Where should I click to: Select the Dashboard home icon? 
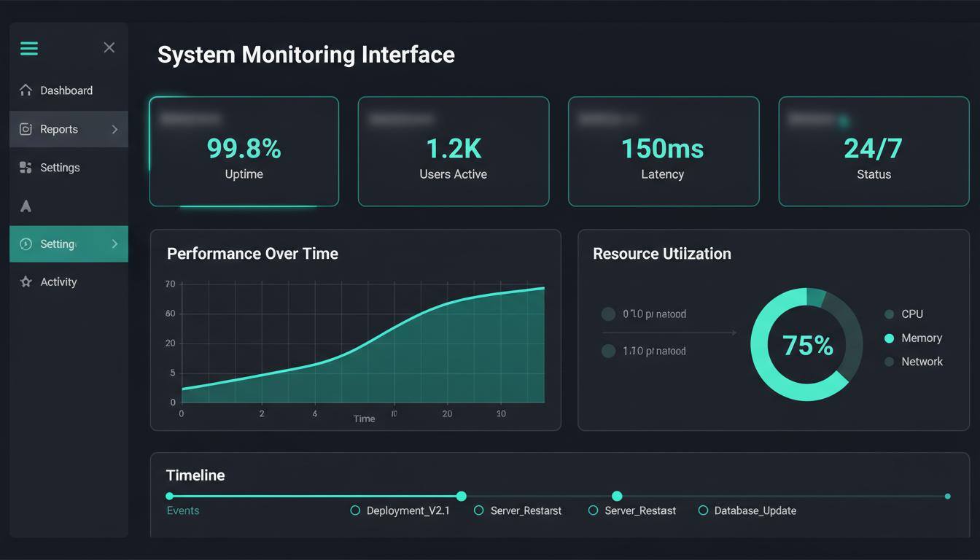click(26, 90)
